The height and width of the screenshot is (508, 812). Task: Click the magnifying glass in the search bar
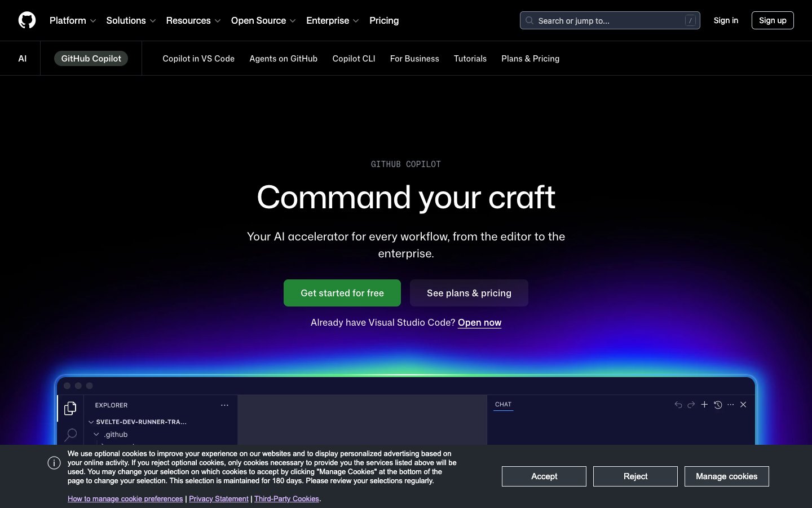(529, 20)
